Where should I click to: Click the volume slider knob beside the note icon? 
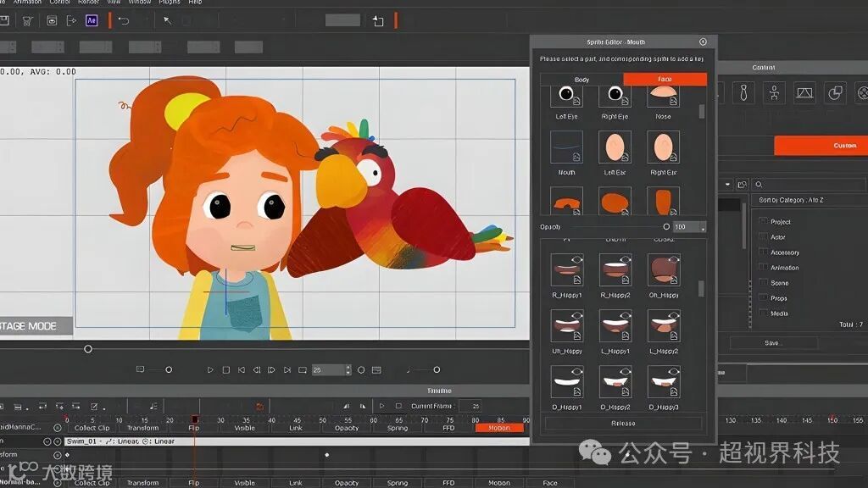coord(437,369)
